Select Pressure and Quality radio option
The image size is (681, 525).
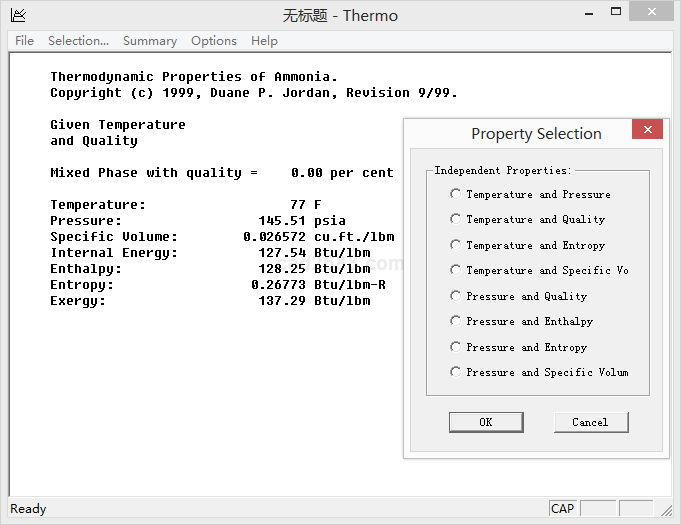(x=456, y=296)
